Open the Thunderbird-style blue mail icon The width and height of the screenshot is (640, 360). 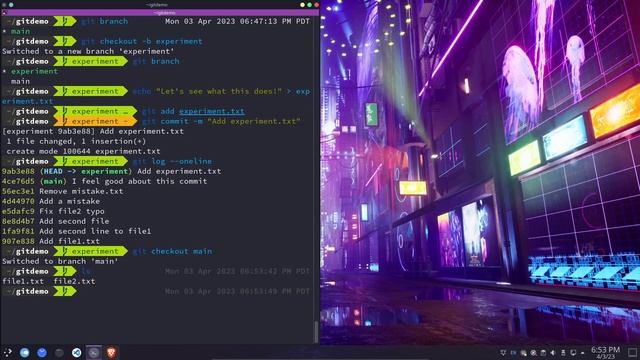point(42,353)
